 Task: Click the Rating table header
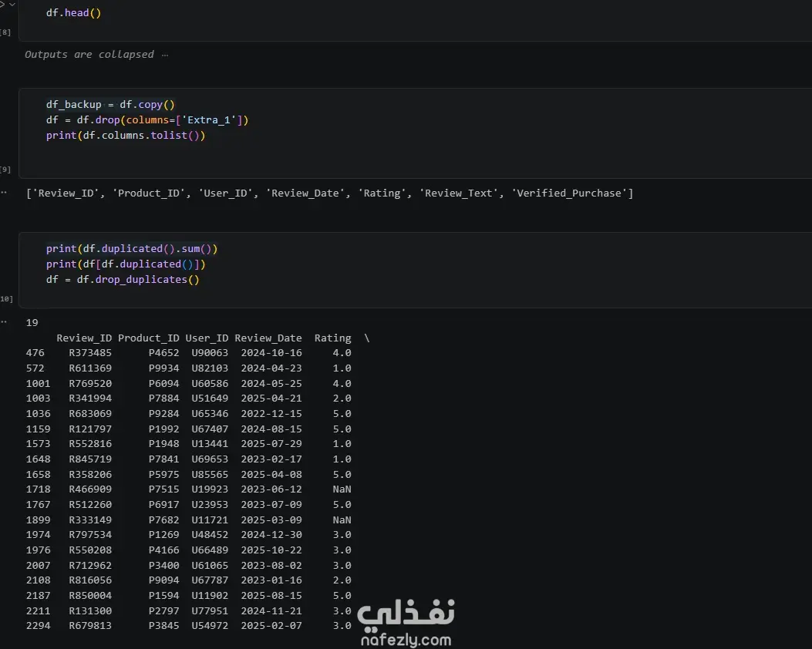332,338
